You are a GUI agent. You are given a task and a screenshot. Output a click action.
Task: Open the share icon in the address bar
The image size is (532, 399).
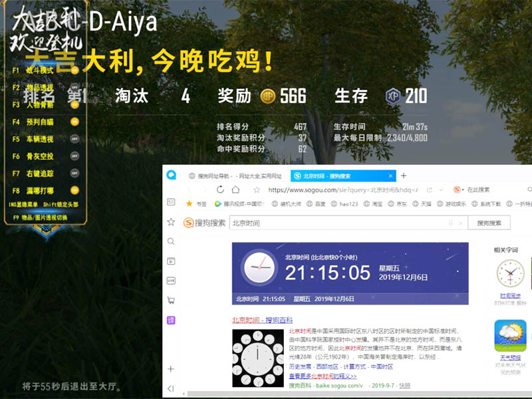430,190
